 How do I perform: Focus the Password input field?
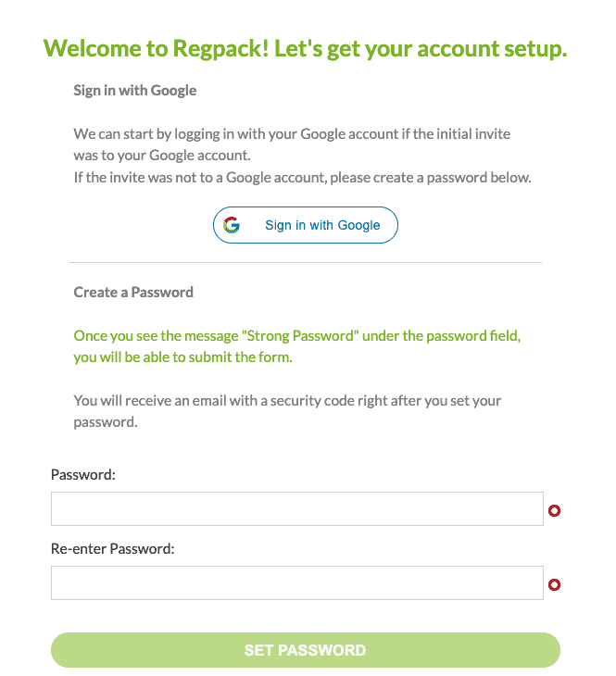pos(296,509)
